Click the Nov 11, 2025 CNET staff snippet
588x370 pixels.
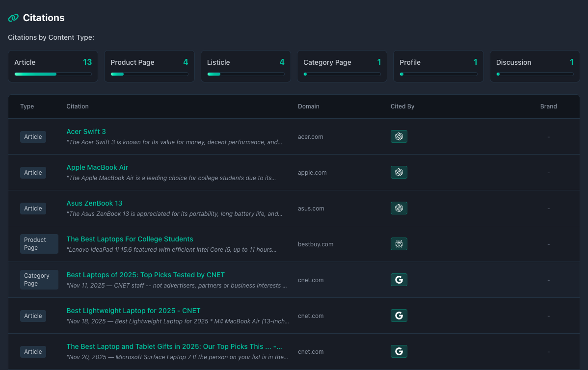pyautogui.click(x=177, y=286)
